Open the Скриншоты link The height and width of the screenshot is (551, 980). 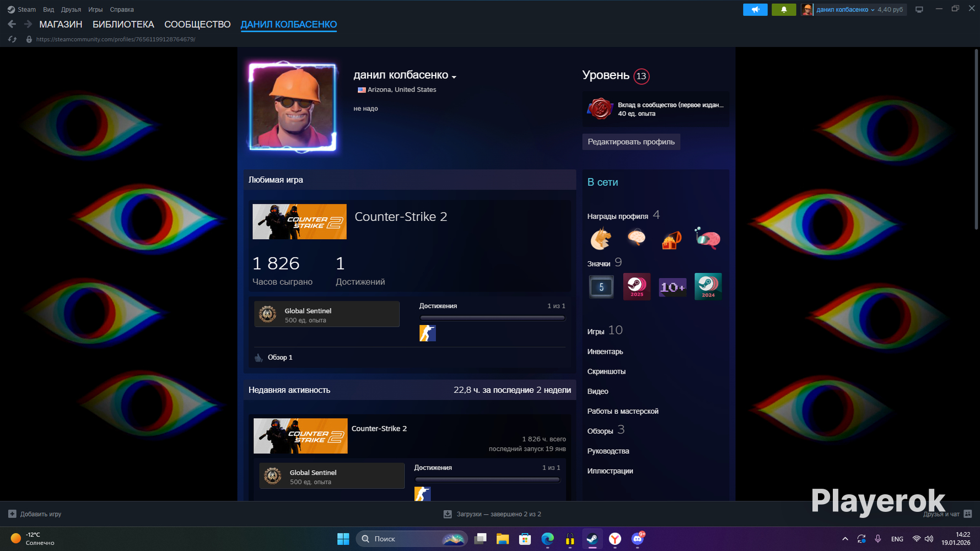tap(606, 371)
